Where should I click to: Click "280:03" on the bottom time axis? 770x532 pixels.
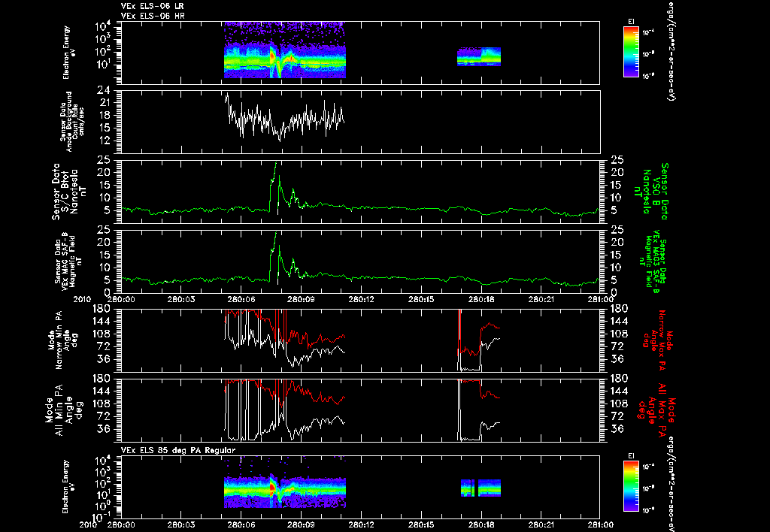(x=180, y=524)
